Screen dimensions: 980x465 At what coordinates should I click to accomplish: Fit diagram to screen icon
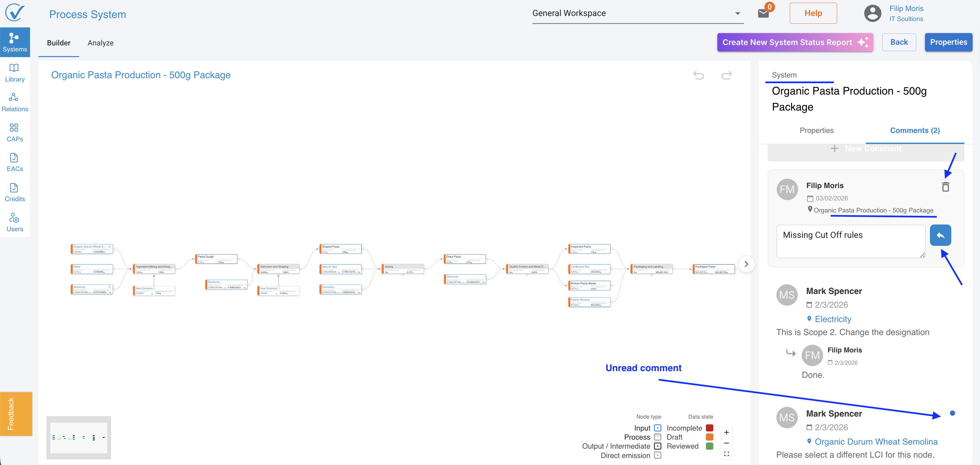coord(726,454)
